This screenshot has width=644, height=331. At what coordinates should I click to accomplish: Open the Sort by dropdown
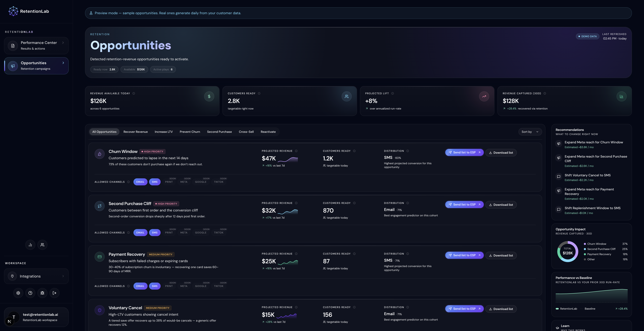coord(530,132)
